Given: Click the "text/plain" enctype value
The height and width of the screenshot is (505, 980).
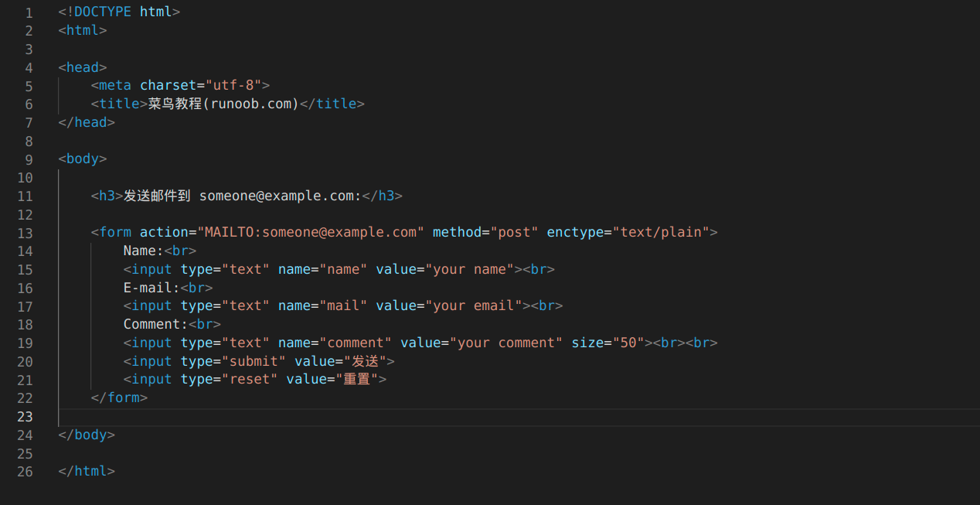Looking at the screenshot, I should tap(661, 232).
